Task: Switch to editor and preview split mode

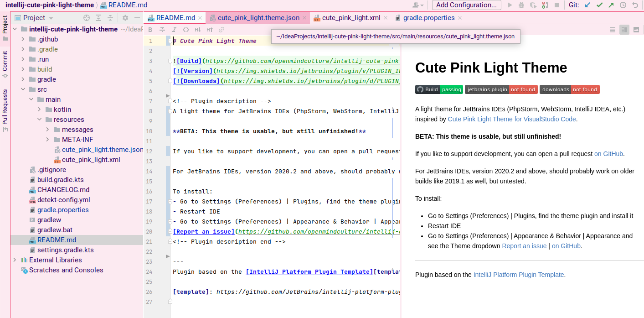Action: (x=624, y=30)
